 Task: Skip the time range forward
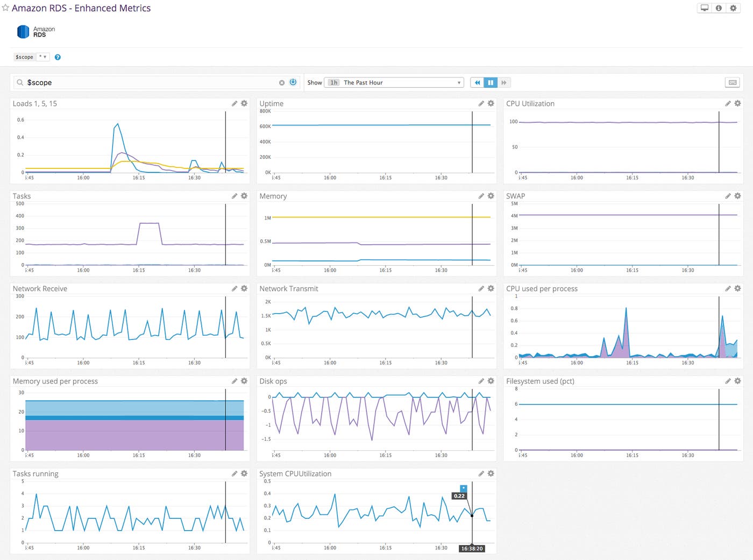pos(503,82)
